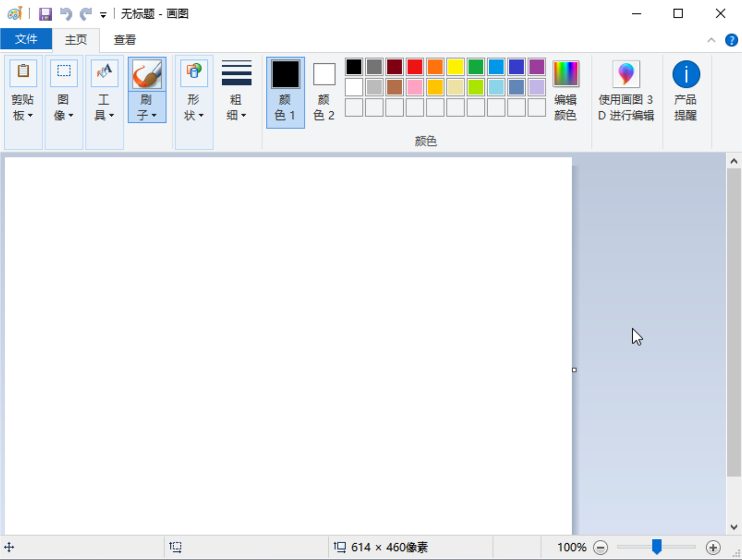Select 颜色1 as active color slot
742x560 pixels.
pos(285,90)
